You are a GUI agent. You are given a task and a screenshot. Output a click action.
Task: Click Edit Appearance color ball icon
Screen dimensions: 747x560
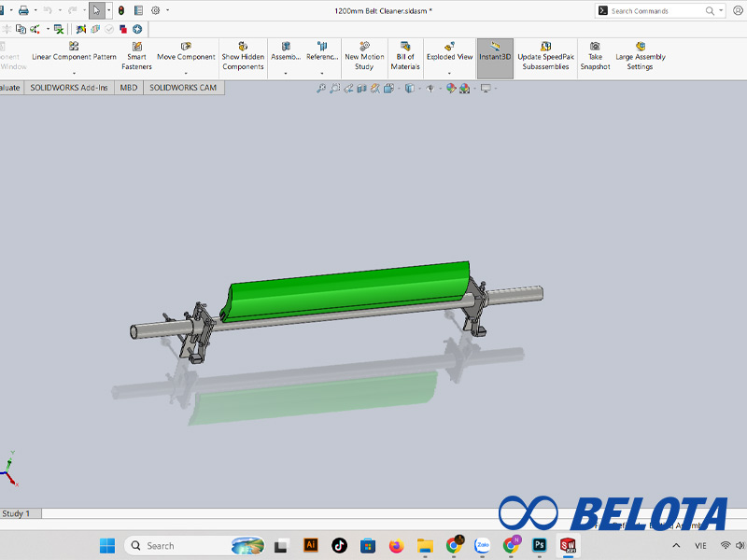tap(451, 88)
